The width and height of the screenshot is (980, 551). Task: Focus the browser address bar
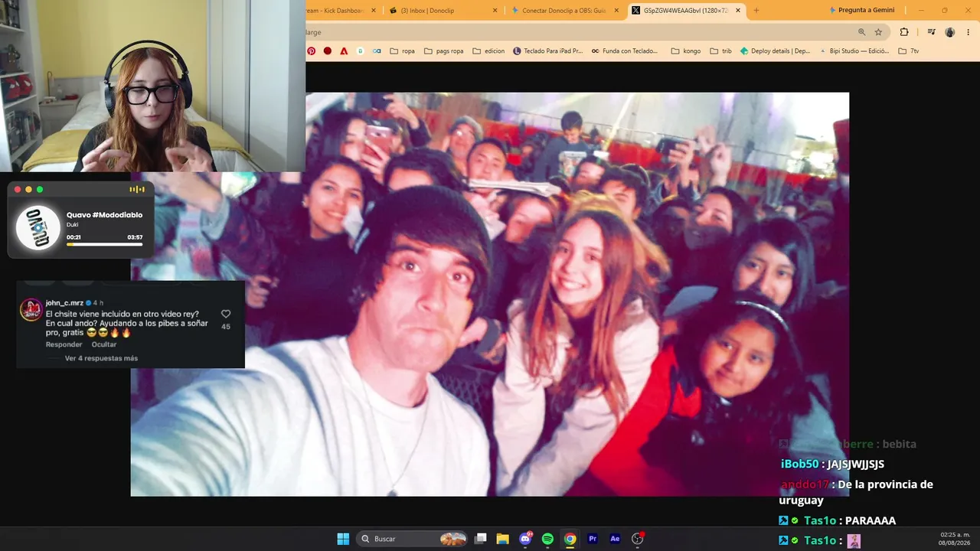tap(578, 32)
